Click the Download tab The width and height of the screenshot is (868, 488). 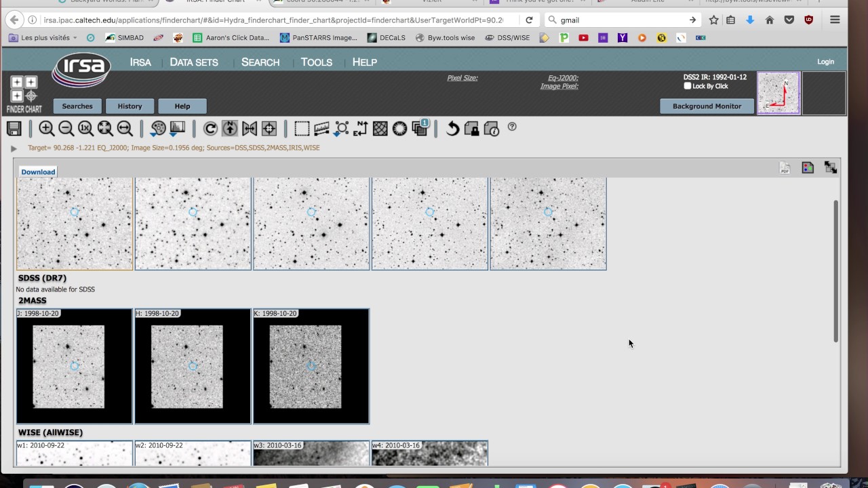[38, 171]
